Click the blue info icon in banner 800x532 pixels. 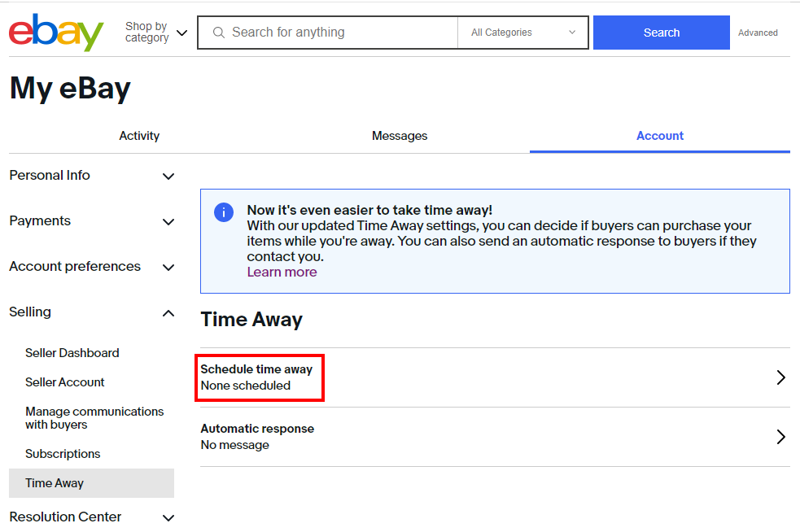(224, 212)
